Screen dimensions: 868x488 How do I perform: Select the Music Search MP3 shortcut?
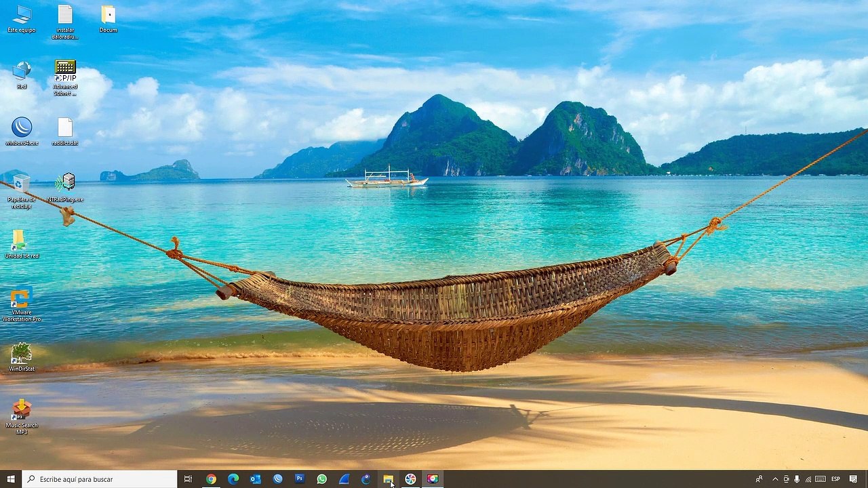coord(22,417)
